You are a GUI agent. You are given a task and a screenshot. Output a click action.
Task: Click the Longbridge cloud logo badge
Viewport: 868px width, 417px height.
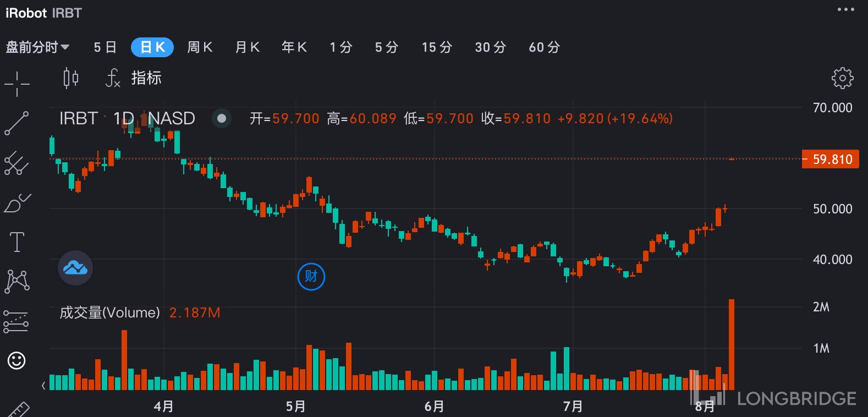pyautogui.click(x=75, y=268)
